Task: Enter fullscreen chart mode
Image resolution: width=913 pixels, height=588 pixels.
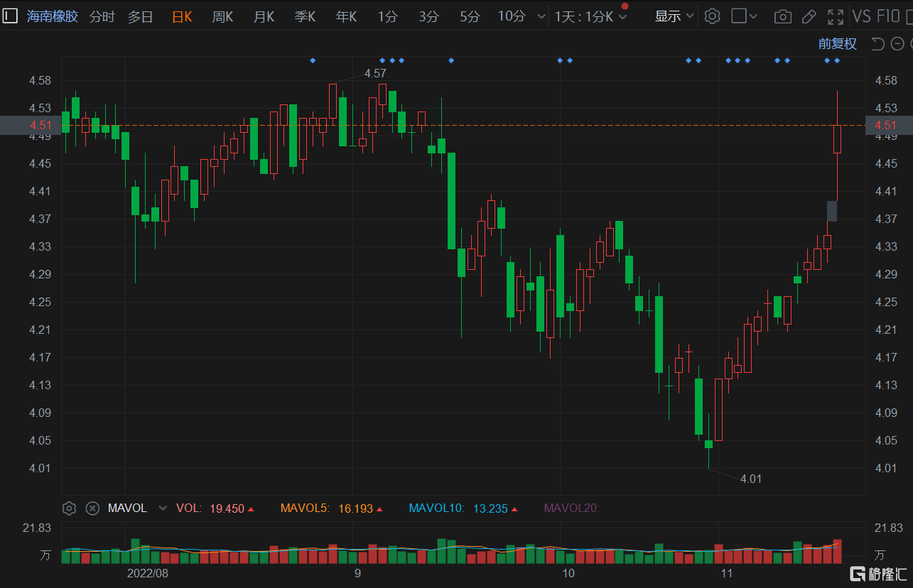Action: 836,16
